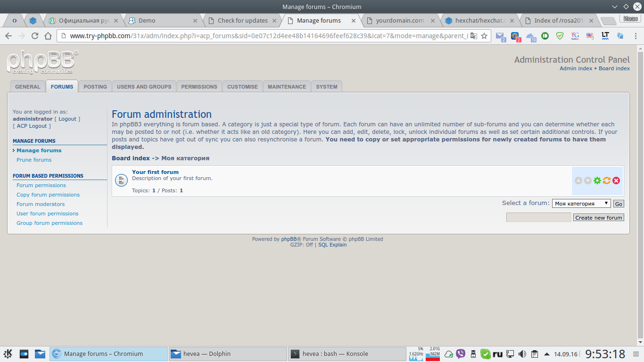Show hidden system tray icons
The height and width of the screenshot is (362, 644).
pyautogui.click(x=547, y=354)
